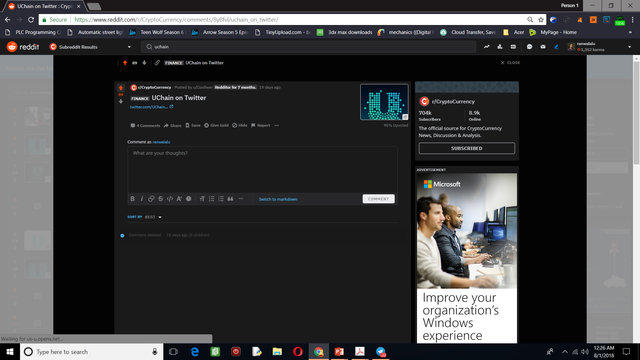Viewport: 640px width, 360px height.
Task: Open more formatting options in comment editor
Action: (x=241, y=199)
